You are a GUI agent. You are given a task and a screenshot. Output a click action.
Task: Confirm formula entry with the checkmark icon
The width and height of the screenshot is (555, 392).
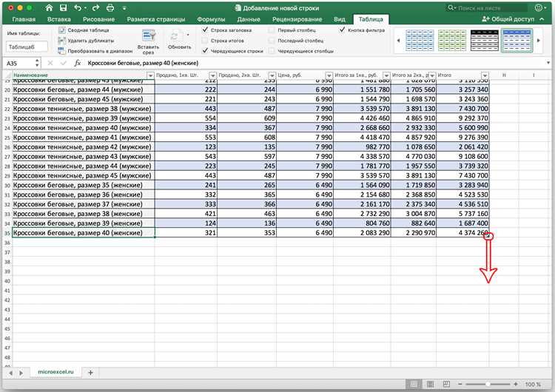(x=64, y=63)
